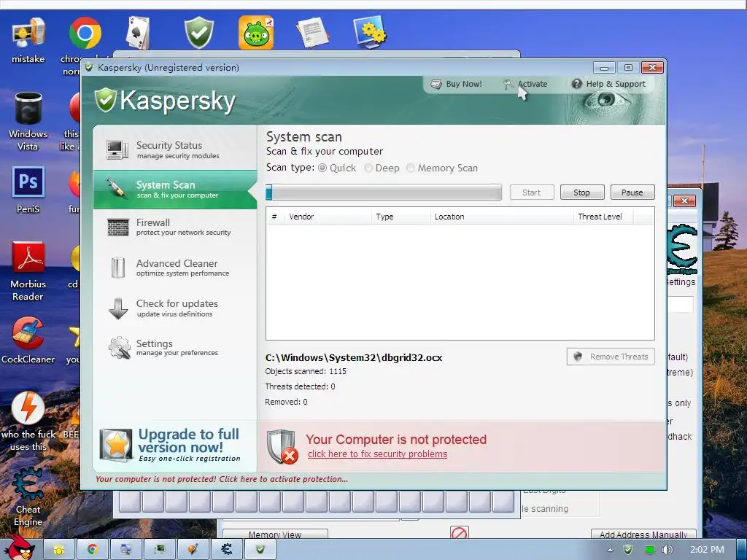Open Settings in the Kaspersky sidebar
747x560 pixels.
175,348
